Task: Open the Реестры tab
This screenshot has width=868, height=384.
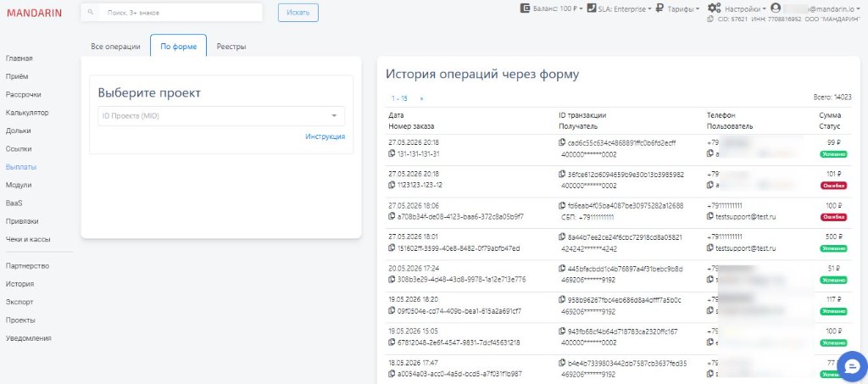Action: 231,47
